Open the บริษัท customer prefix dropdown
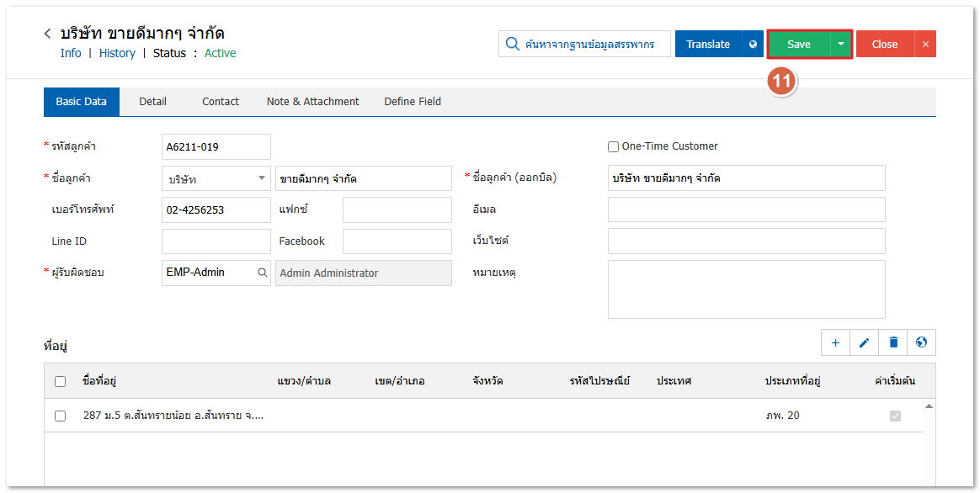Viewport: 980px width, 493px height. tap(216, 178)
